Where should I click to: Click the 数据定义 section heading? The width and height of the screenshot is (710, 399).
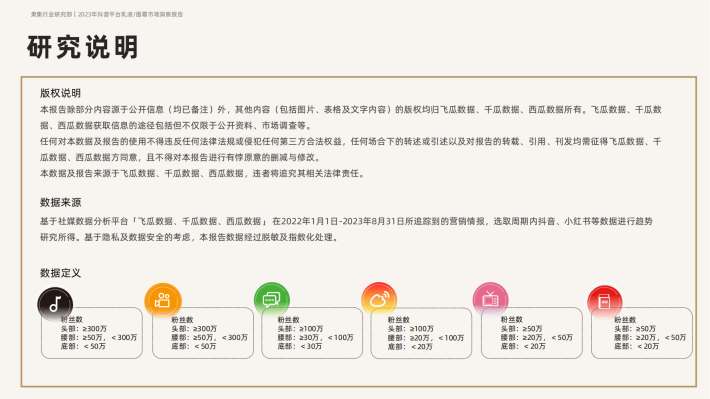60,273
